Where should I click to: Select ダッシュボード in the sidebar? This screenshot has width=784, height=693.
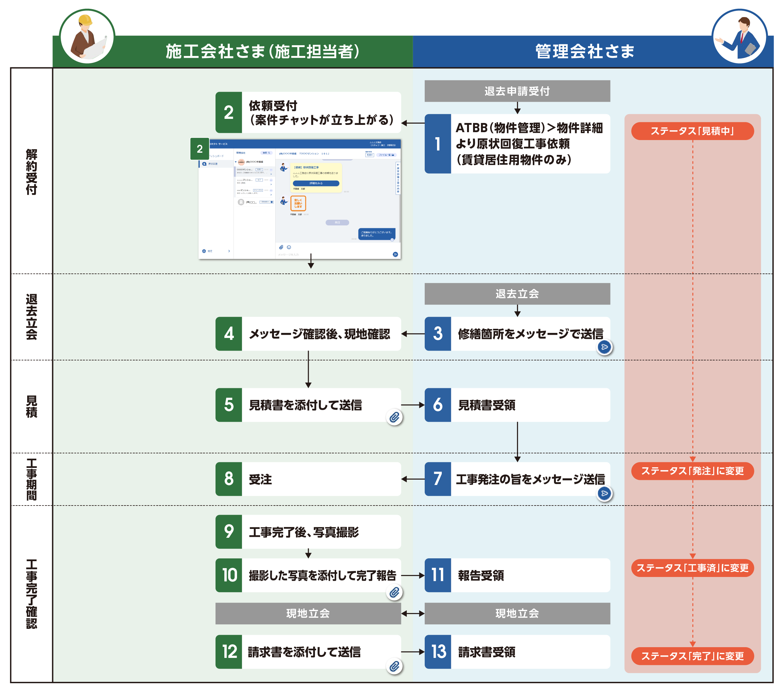tap(217, 156)
